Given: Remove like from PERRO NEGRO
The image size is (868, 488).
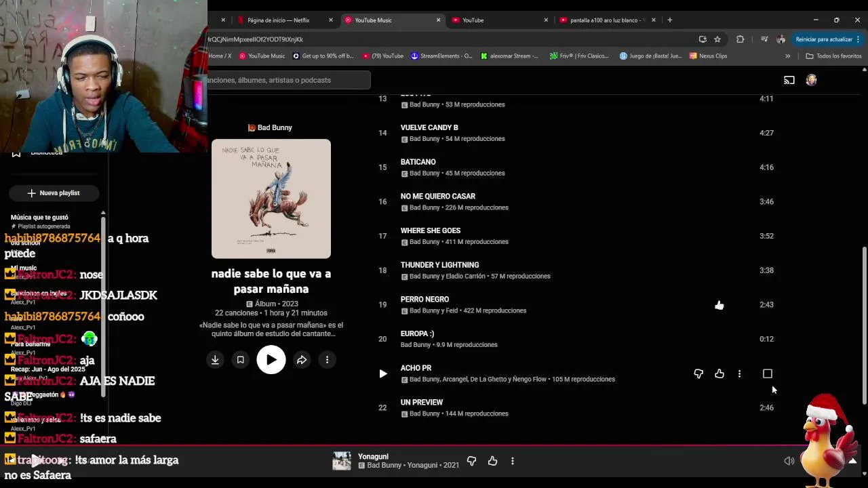Looking at the screenshot, I should pos(719,305).
